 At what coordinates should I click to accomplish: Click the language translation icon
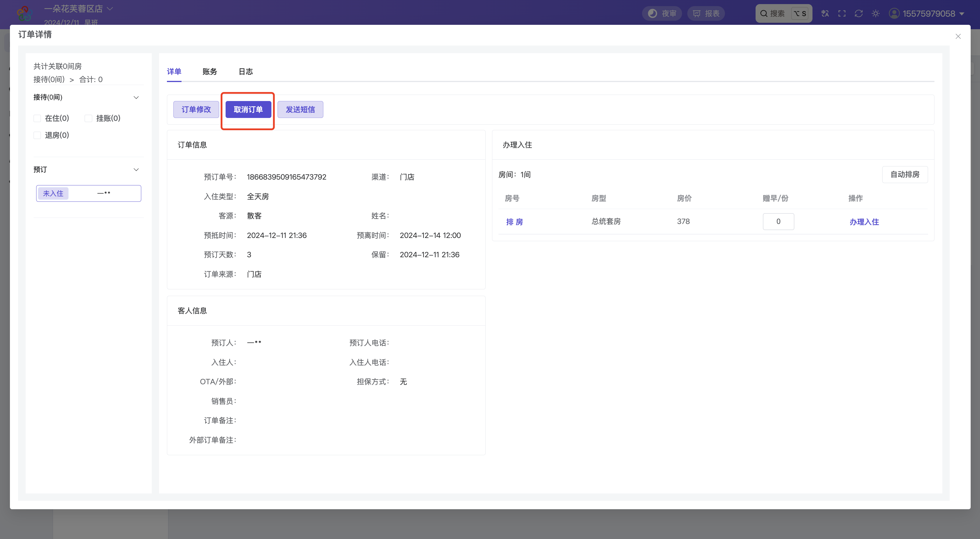point(825,14)
